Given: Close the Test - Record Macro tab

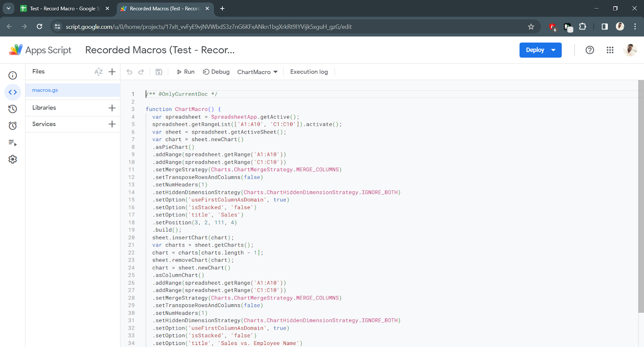Looking at the screenshot, I should [107, 8].
